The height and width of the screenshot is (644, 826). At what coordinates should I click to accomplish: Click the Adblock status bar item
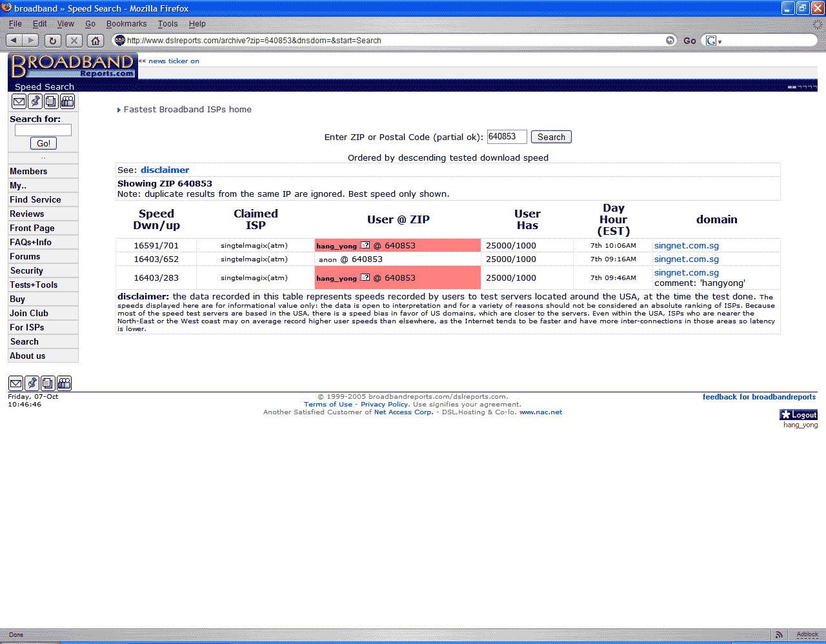tap(807, 635)
